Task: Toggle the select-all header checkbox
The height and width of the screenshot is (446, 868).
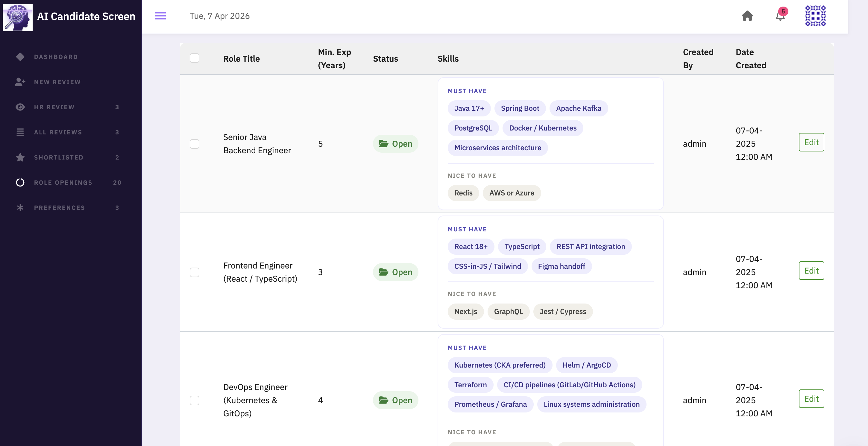Action: point(195,58)
